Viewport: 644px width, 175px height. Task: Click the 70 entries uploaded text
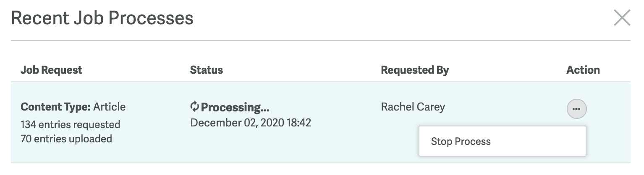click(66, 139)
